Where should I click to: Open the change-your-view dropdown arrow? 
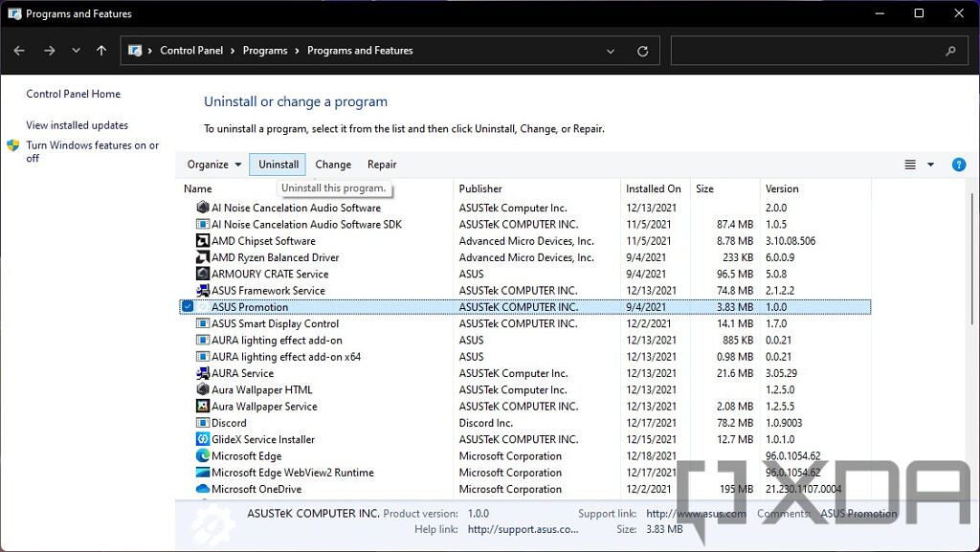[929, 164]
